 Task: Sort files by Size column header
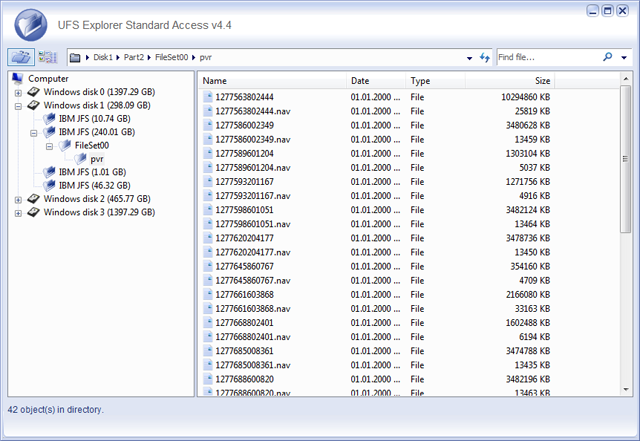pos(510,81)
